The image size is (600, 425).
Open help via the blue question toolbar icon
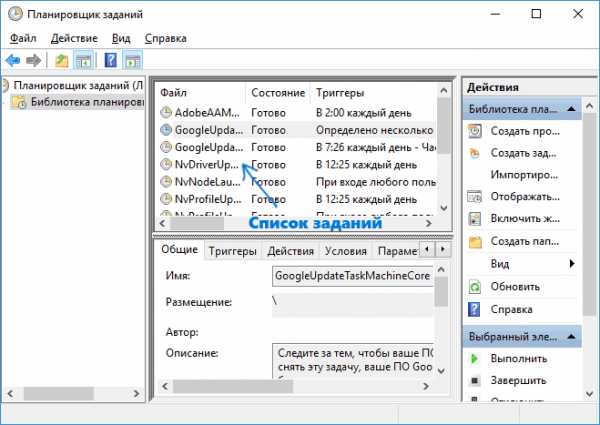tap(111, 60)
